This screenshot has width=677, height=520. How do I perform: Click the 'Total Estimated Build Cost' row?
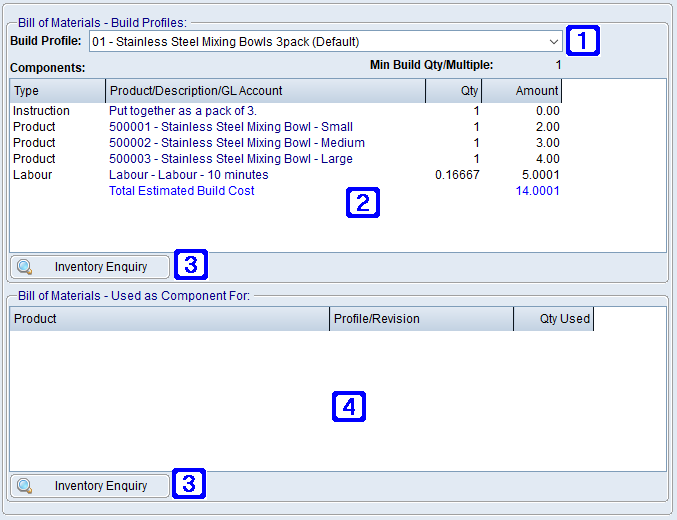pos(286,191)
